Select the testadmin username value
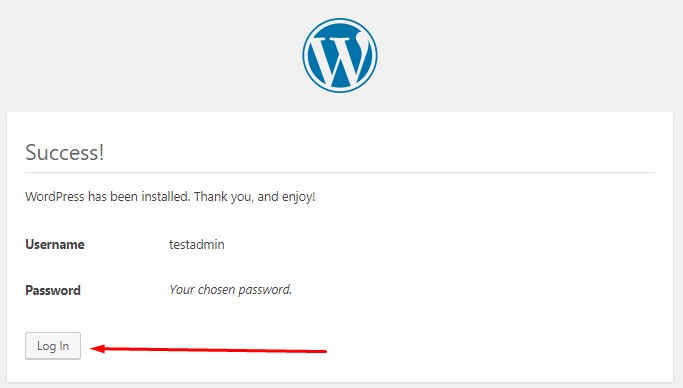683x388 pixels. coord(197,244)
